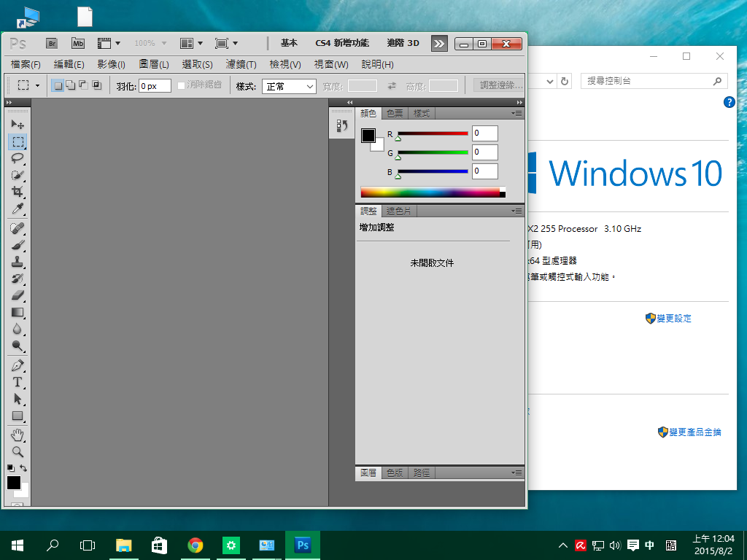Open the 檔案(F) File menu
The image size is (747, 560).
[x=26, y=64]
